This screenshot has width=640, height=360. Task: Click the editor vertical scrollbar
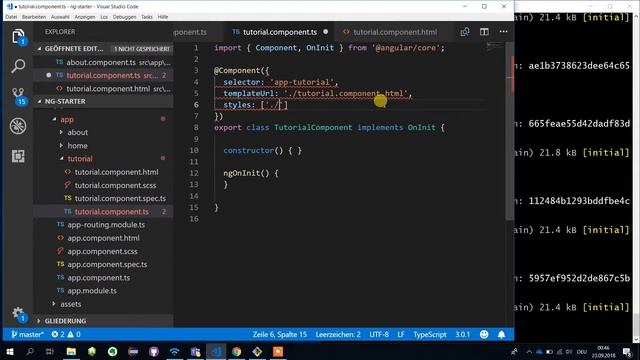pos(509,131)
